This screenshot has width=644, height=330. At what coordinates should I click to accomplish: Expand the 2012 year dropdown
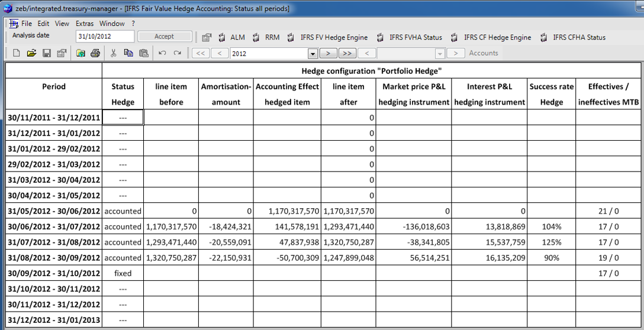pyautogui.click(x=313, y=54)
